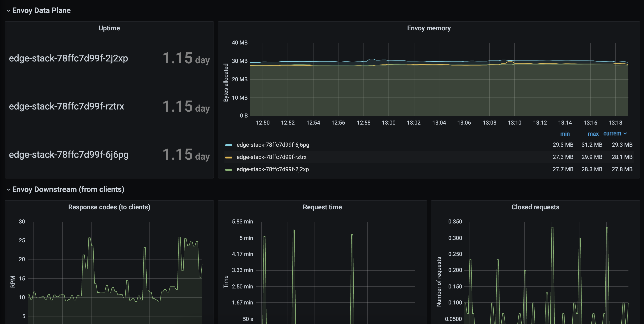The height and width of the screenshot is (324, 644).
Task: Toggle the edge-stack-78ffc7d99f-rztrx series in legend
Action: click(x=271, y=157)
